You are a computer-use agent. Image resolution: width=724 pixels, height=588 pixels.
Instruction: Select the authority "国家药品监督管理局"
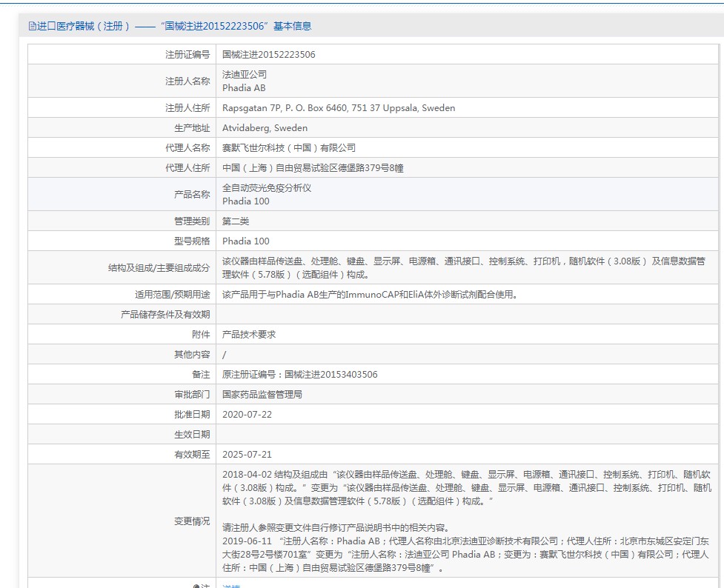click(x=262, y=395)
